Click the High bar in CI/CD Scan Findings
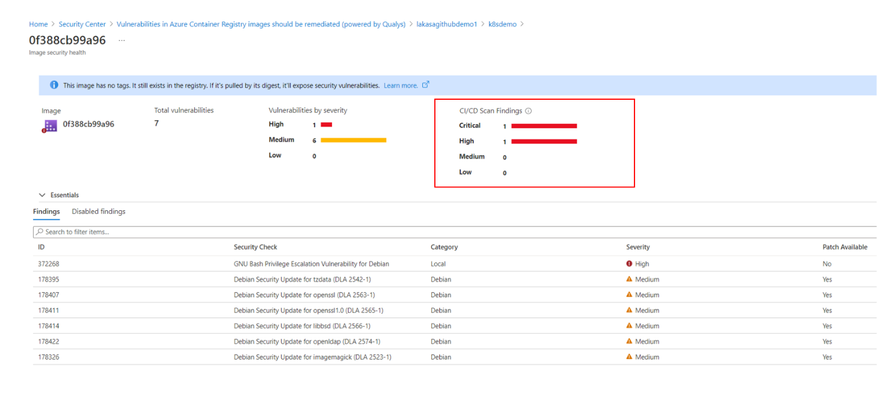Image resolution: width=887 pixels, height=400 pixels. (544, 141)
